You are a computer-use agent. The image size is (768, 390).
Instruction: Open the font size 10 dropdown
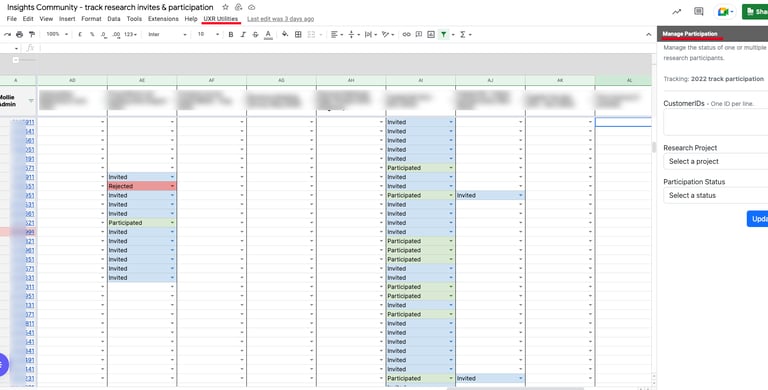click(208, 34)
